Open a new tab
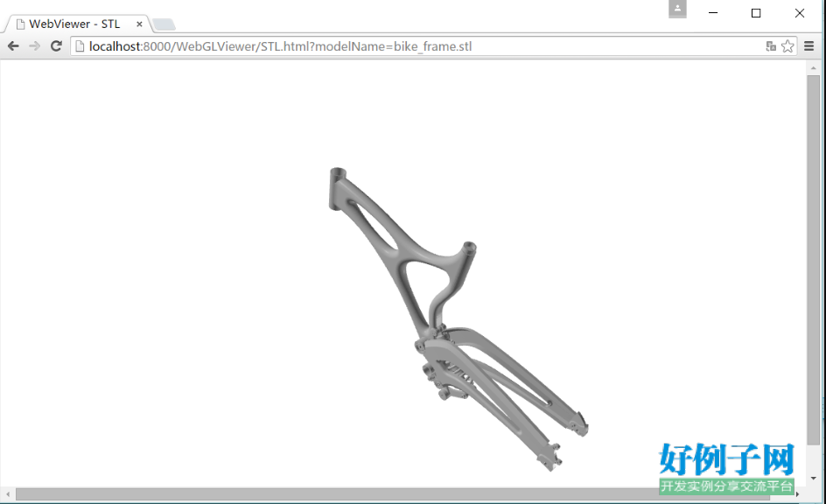This screenshot has width=826, height=504. pyautogui.click(x=164, y=24)
